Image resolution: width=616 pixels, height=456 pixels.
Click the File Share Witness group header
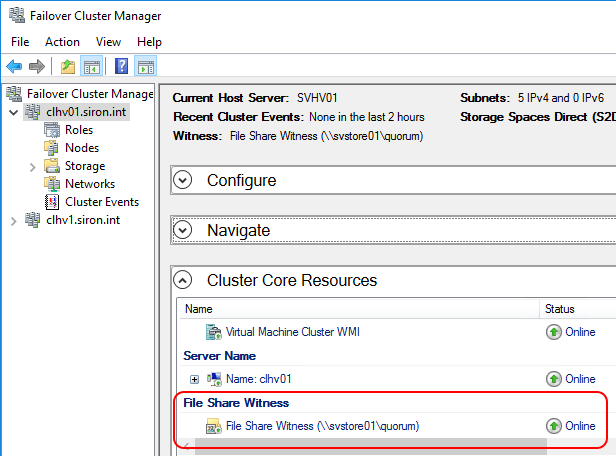(x=236, y=403)
